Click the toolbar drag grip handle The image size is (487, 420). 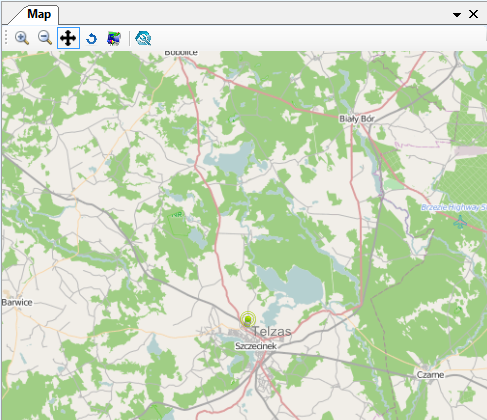tap(6, 38)
